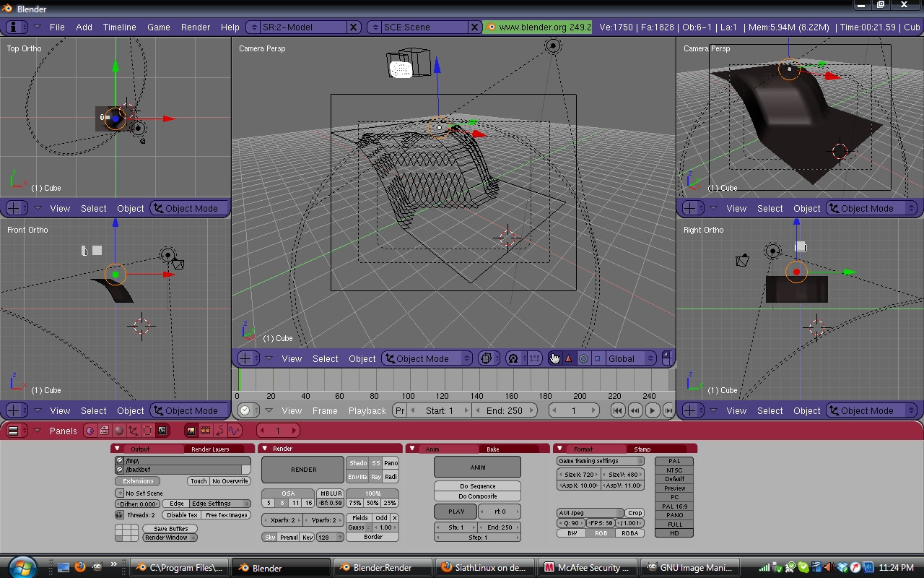The width and height of the screenshot is (924, 578).
Task: Open the AVI Jpeg format dropdown
Action: (x=590, y=513)
